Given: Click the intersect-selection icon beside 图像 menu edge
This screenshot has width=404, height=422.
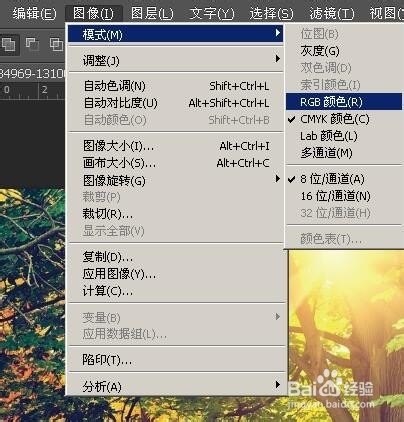Looking at the screenshot, I should coord(56,44).
